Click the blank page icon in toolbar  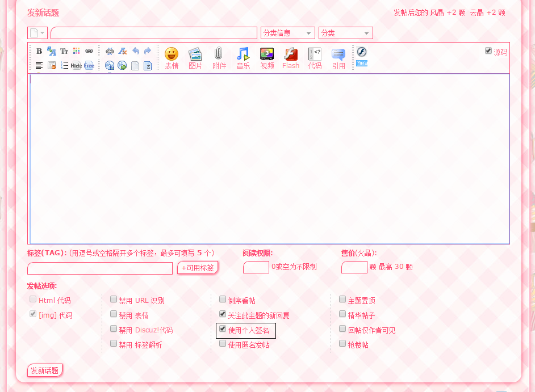pos(135,65)
